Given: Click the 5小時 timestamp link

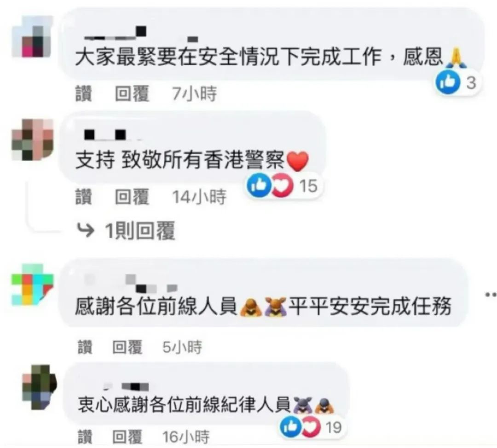Looking at the screenshot, I should [x=182, y=347].
